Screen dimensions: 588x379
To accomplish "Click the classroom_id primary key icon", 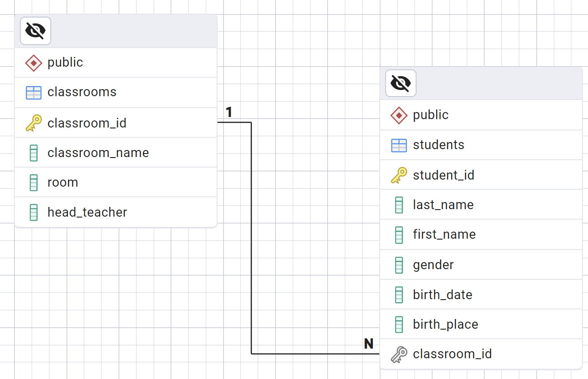I will coord(34,123).
